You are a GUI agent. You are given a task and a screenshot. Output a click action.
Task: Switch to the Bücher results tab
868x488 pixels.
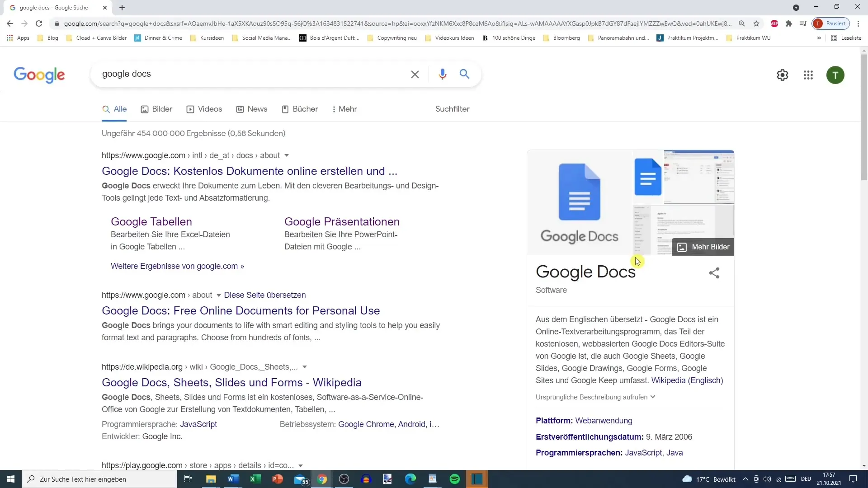tap(300, 109)
